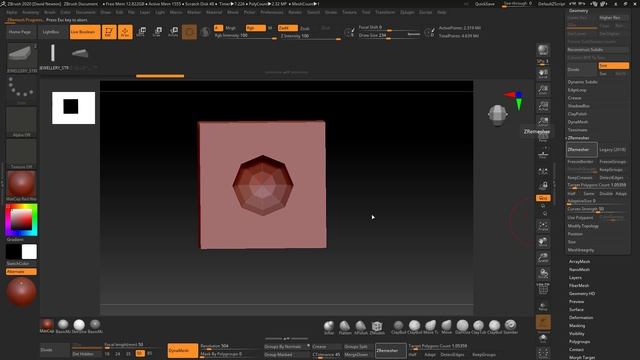The height and width of the screenshot is (360, 640).
Task: Open the Tool menu
Action: click(x=366, y=12)
